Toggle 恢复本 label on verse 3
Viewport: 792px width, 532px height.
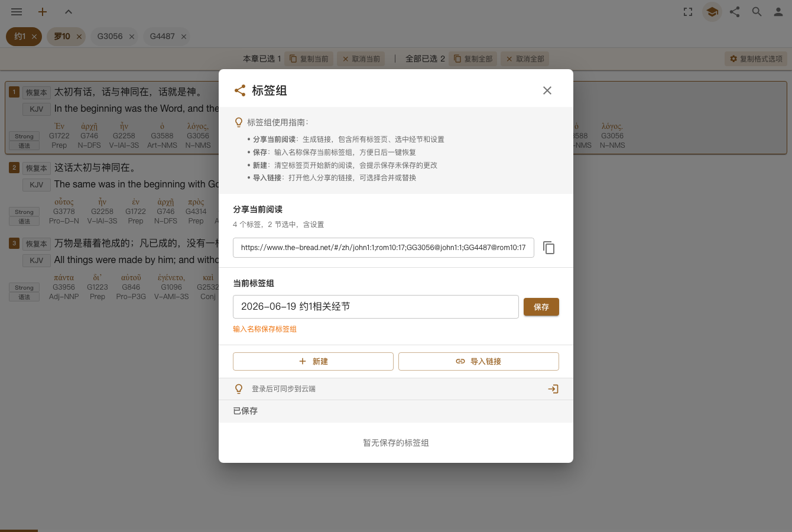point(37,244)
